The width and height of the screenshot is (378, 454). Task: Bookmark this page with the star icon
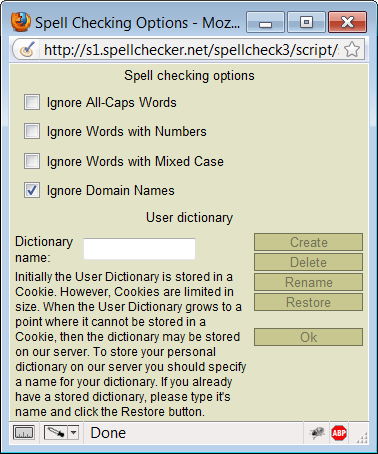352,50
